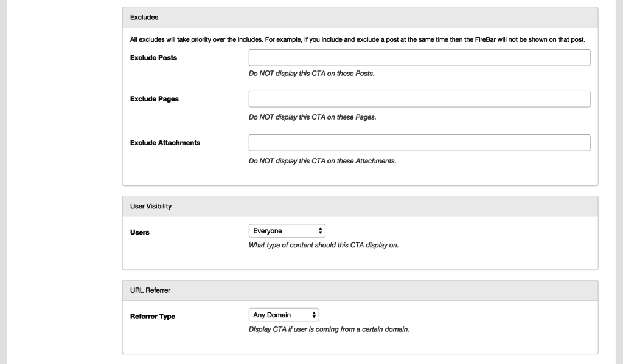Expand the Referrer Type Any Domain dropdown

point(284,315)
